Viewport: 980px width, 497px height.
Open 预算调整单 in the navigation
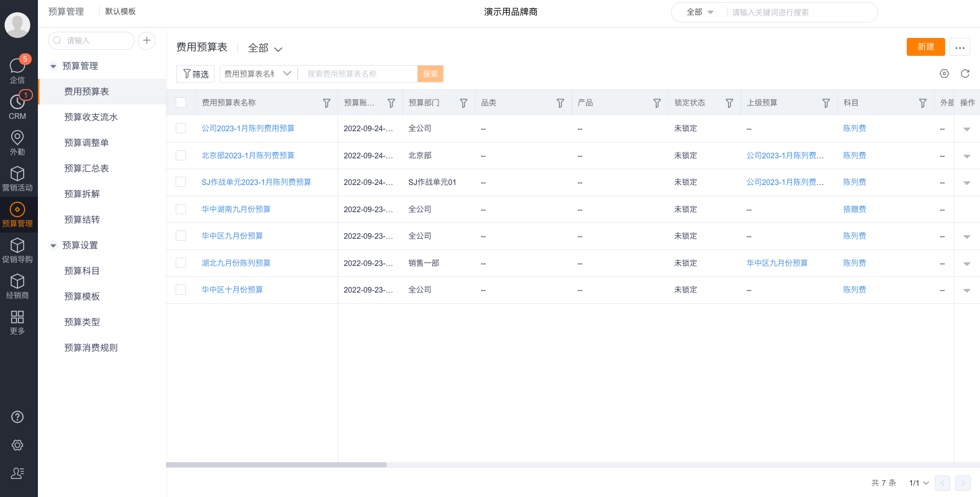pyautogui.click(x=86, y=143)
